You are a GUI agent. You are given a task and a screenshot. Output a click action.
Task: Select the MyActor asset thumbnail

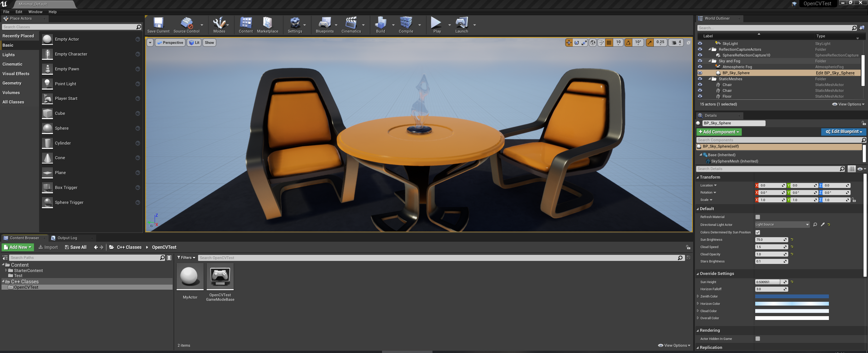tap(190, 277)
